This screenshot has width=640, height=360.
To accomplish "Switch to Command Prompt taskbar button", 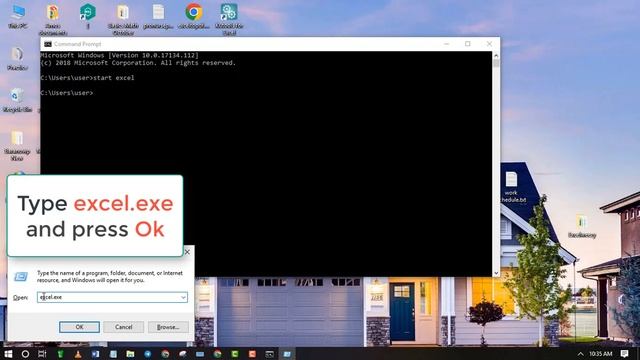I will tap(269, 354).
